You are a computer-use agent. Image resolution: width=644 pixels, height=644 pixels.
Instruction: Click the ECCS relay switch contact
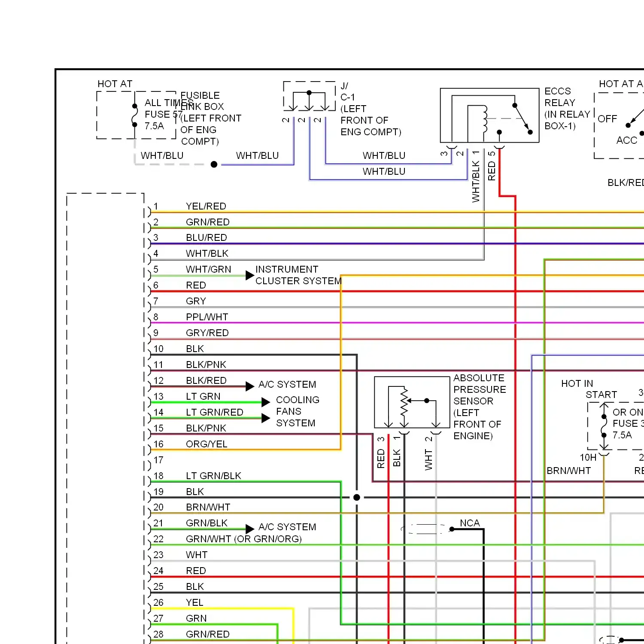pyautogui.click(x=522, y=118)
